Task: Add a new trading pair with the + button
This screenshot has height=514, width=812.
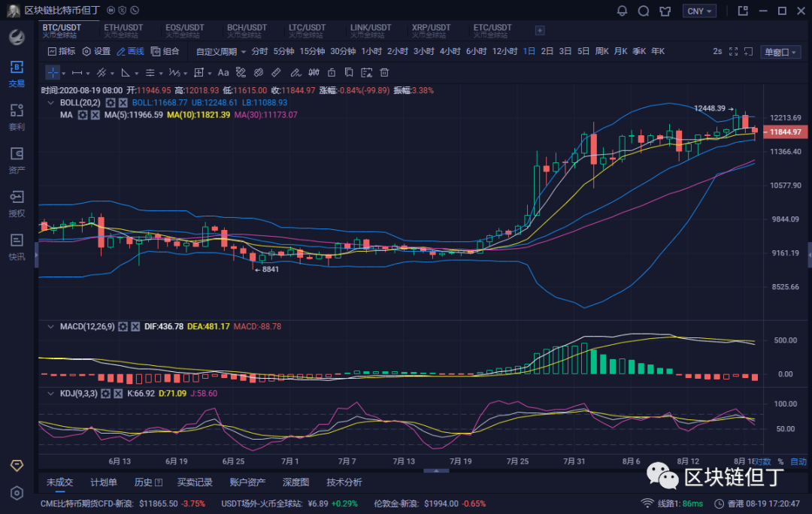Action: [x=539, y=30]
